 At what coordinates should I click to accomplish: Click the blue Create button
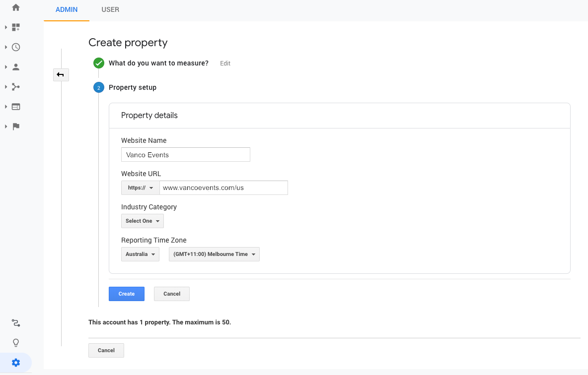click(x=127, y=294)
